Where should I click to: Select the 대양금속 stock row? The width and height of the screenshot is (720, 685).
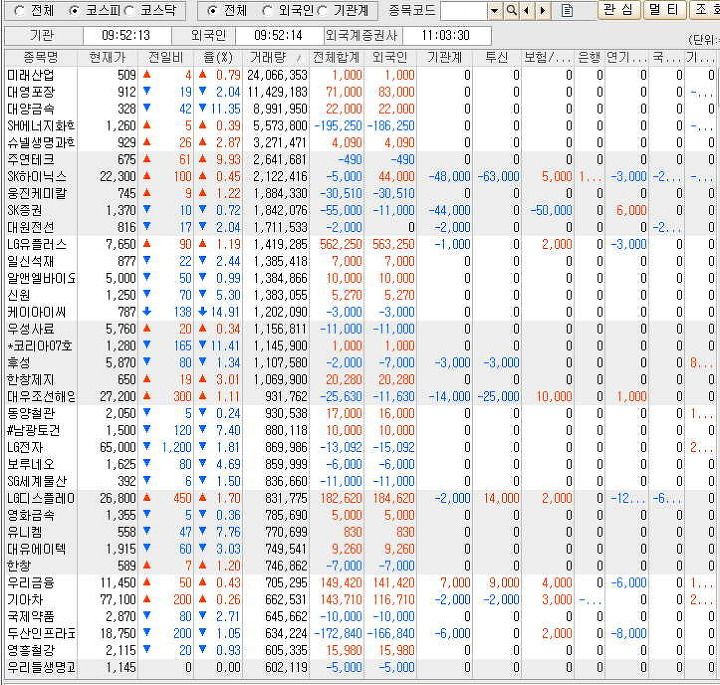(x=360, y=109)
